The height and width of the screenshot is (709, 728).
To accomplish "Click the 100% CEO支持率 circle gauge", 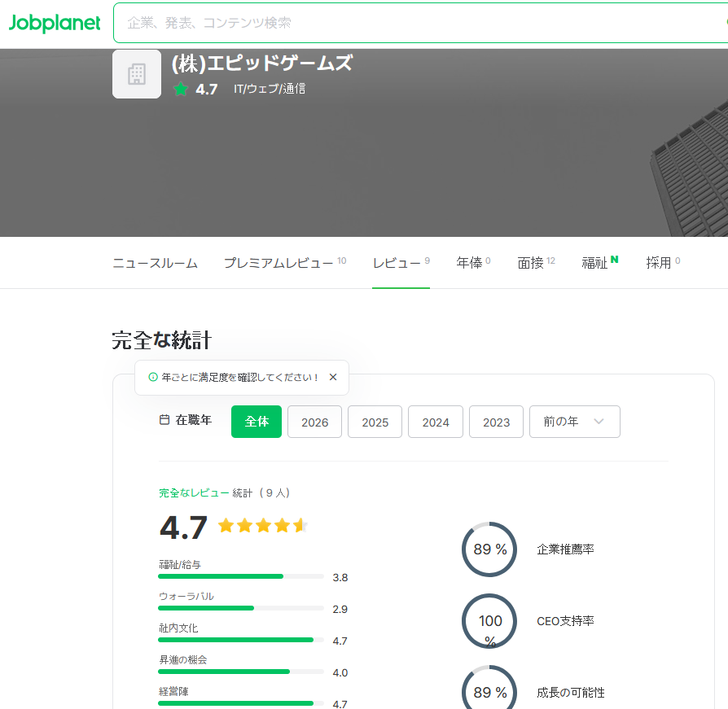I will click(x=489, y=621).
